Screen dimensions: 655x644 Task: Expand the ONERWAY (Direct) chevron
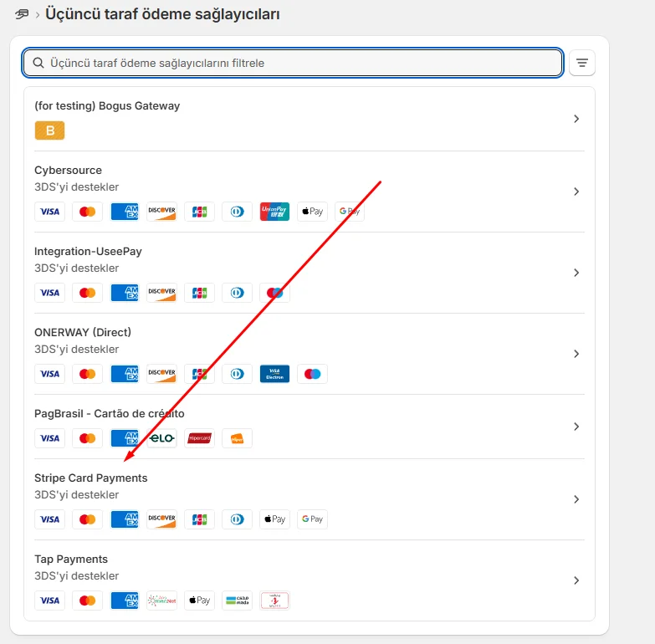point(576,354)
